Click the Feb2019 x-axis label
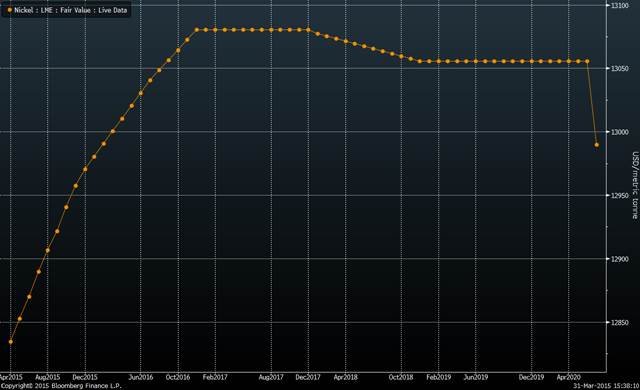640x390 pixels. point(439,377)
